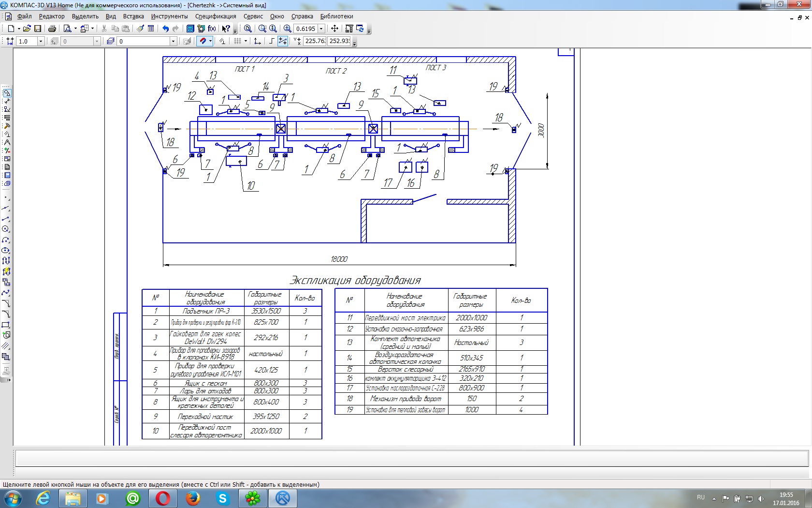The width and height of the screenshot is (812, 508).
Task: Click the RU language indicator
Action: 700,497
